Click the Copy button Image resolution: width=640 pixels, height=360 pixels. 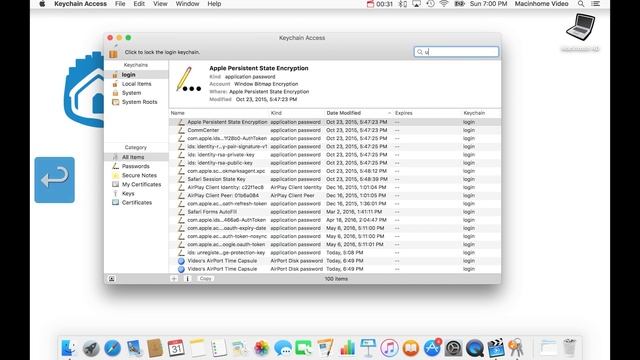(205, 279)
